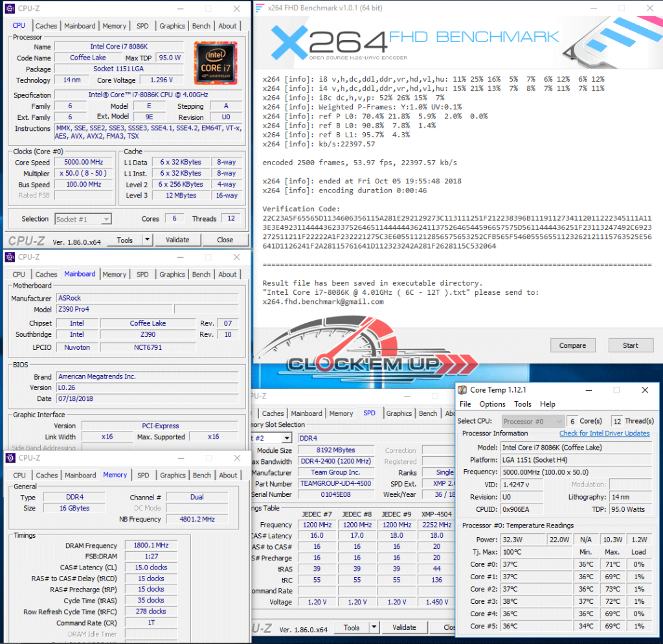663x644 pixels.
Task: Open the Help menu in Core Temp
Action: (548, 404)
